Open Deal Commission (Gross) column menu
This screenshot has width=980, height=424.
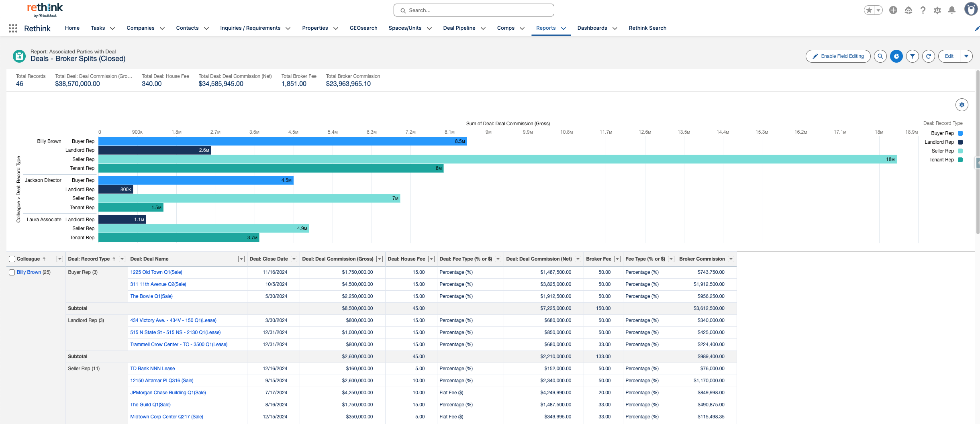click(380, 259)
